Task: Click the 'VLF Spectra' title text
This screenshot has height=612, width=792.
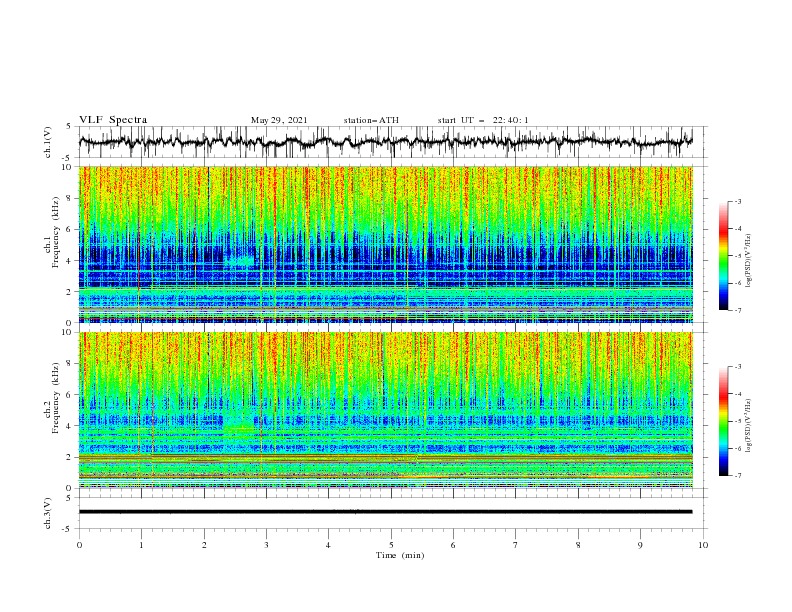Action: pos(113,120)
